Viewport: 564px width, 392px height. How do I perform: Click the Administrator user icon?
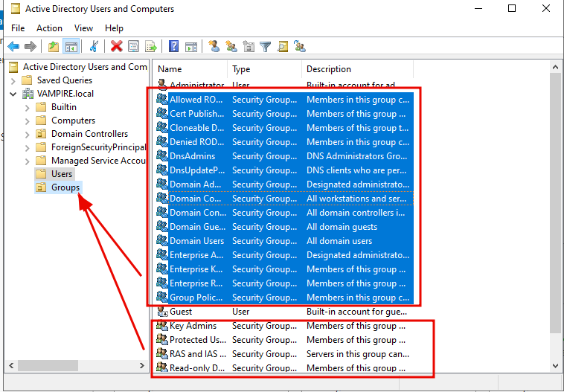162,85
